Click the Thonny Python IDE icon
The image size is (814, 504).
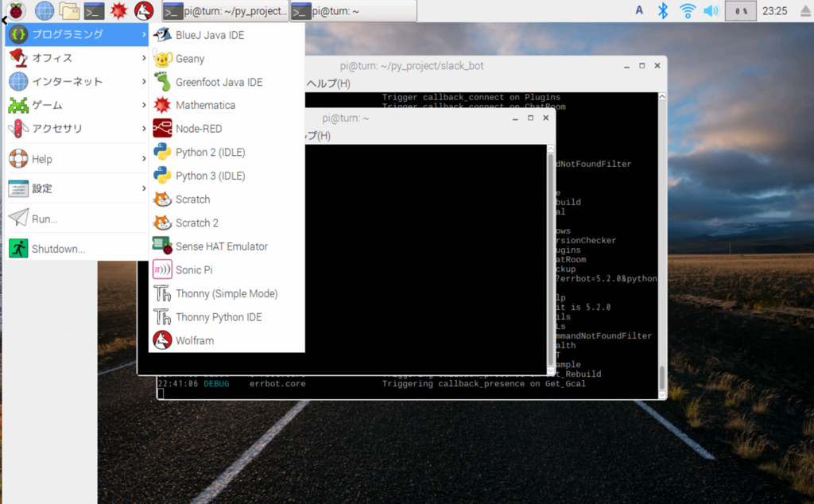click(162, 316)
